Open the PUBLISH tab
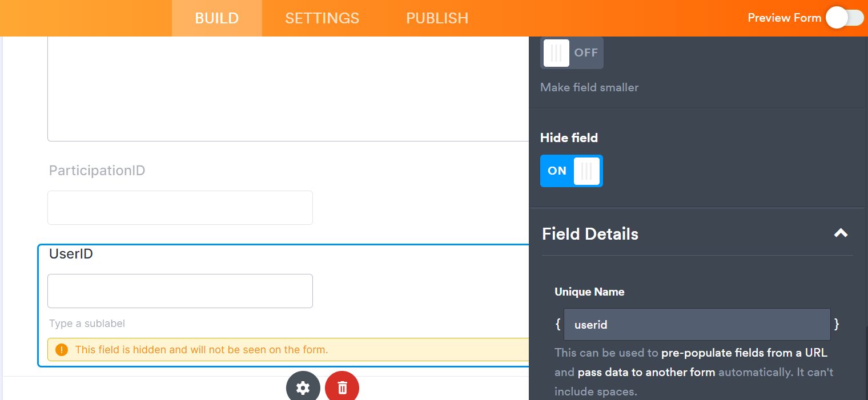 [x=437, y=18]
